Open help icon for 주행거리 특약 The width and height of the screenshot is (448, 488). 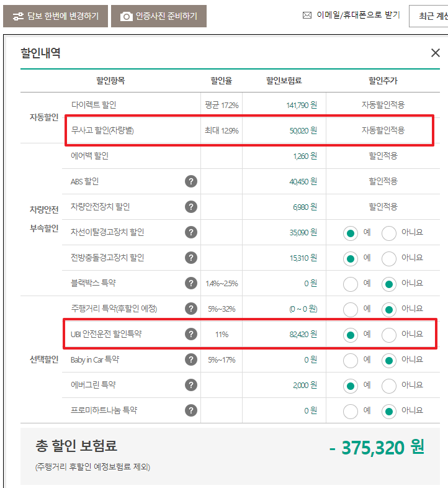click(x=191, y=309)
